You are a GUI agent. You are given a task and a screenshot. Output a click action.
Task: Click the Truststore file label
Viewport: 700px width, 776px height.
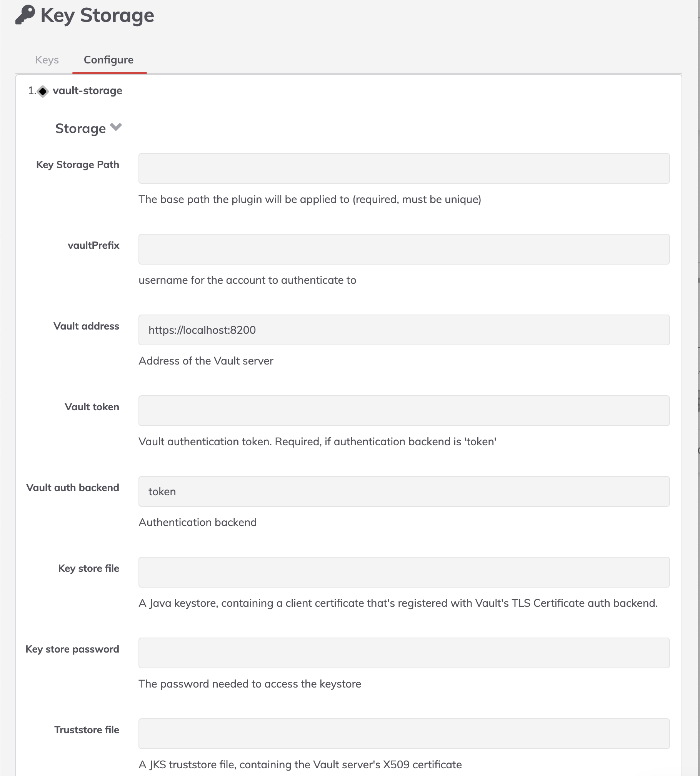coord(87,730)
